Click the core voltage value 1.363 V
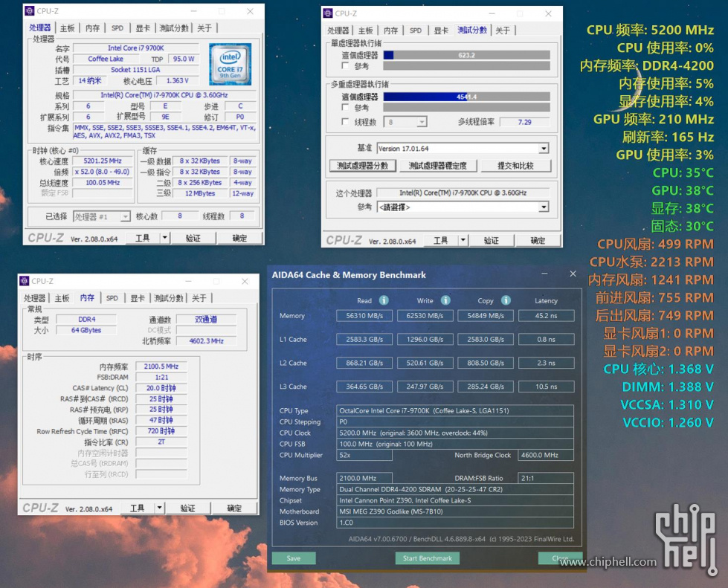Viewport: 728px width, 588px height. pyautogui.click(x=178, y=81)
